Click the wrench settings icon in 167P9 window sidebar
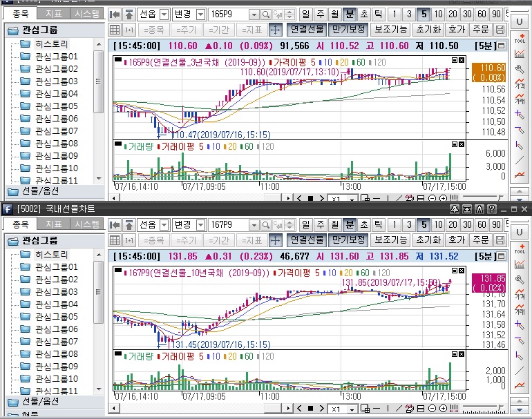532x419 pixels. pos(520,280)
